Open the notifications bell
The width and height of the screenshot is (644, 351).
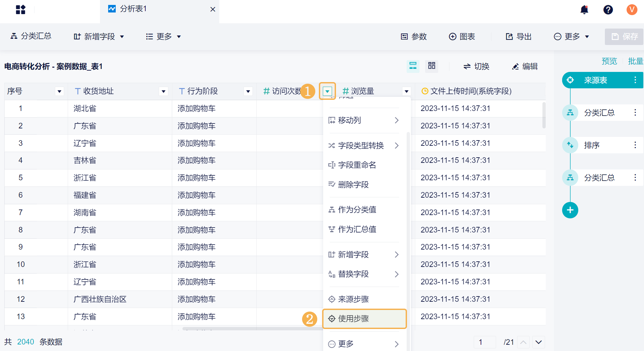pyautogui.click(x=584, y=10)
